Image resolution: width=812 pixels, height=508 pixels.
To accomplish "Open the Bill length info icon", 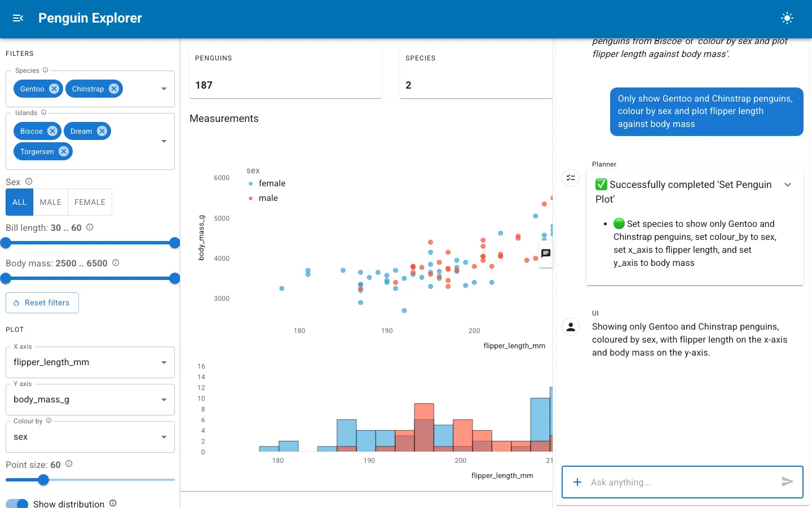I will (90, 227).
